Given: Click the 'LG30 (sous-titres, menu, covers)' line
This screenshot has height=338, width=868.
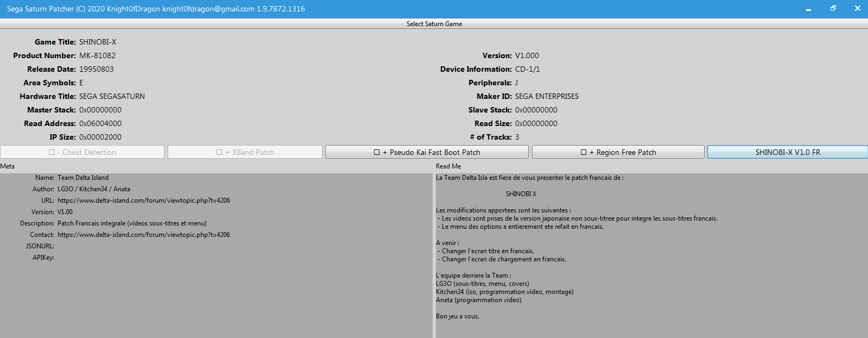Looking at the screenshot, I should (x=483, y=284).
